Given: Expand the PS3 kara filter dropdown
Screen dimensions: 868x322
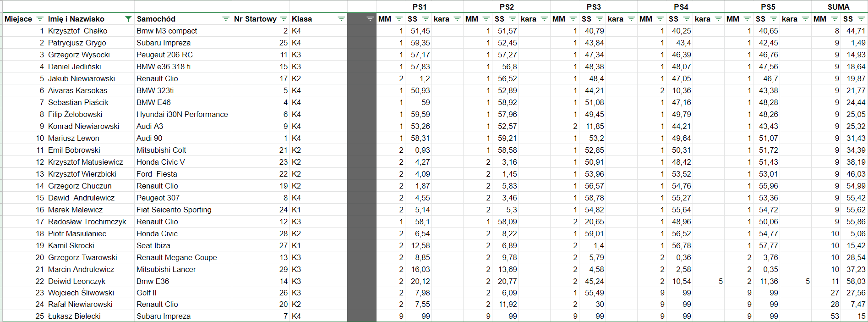Looking at the screenshot, I should pyautogui.click(x=631, y=19).
